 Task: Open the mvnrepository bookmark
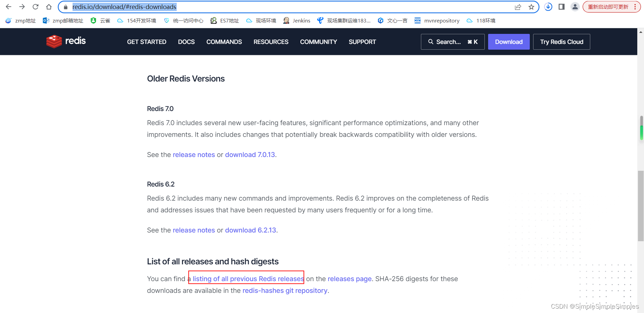click(437, 20)
